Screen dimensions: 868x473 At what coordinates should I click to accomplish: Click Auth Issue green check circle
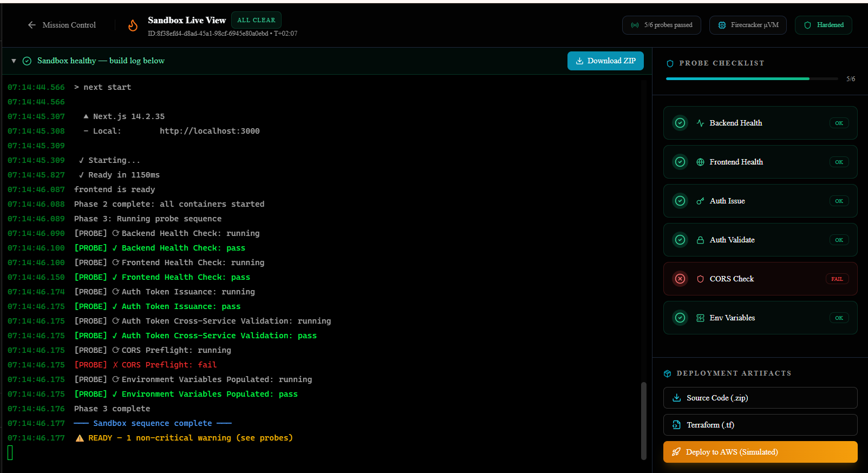pos(680,201)
